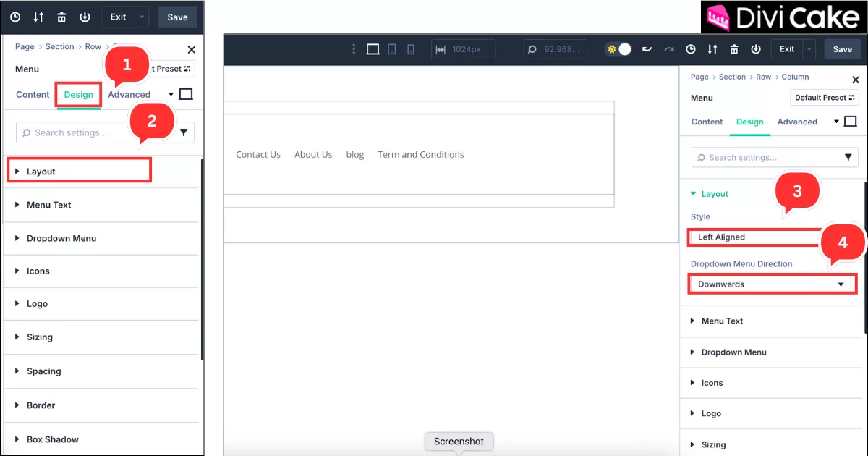Screen dimensions: 868x456
Task: Click Exit button in builder bar
Action: (x=787, y=49)
